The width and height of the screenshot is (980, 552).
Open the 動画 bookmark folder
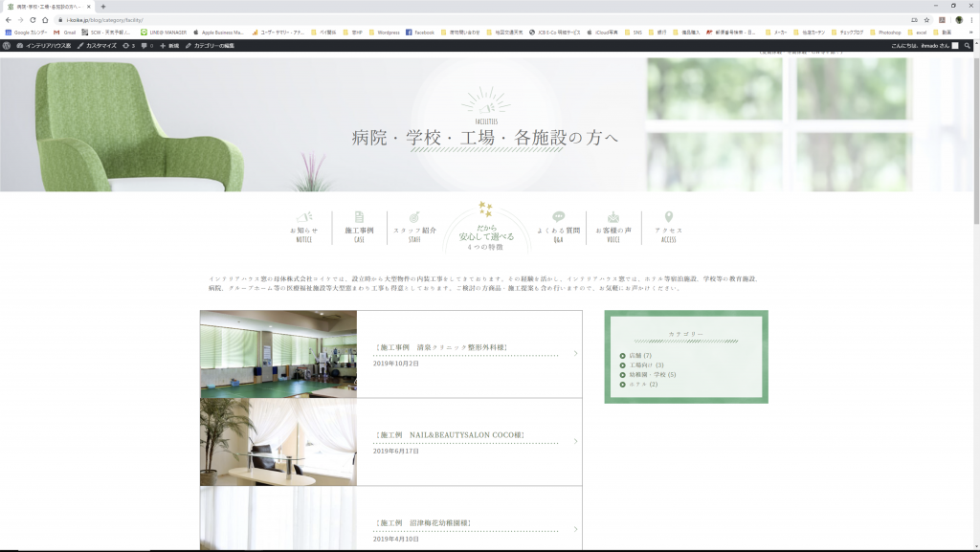click(x=942, y=33)
